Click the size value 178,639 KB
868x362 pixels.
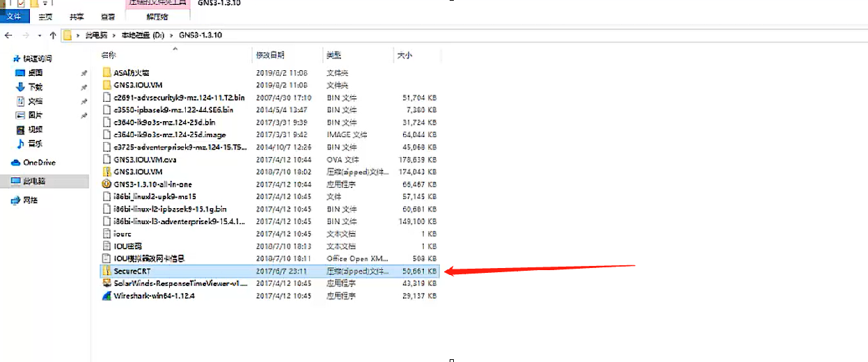click(419, 159)
